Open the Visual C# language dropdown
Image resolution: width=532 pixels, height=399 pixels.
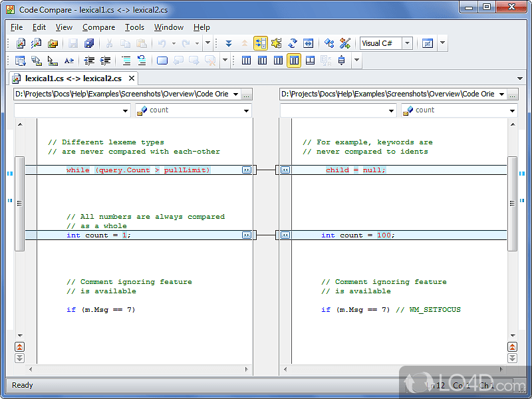407,43
